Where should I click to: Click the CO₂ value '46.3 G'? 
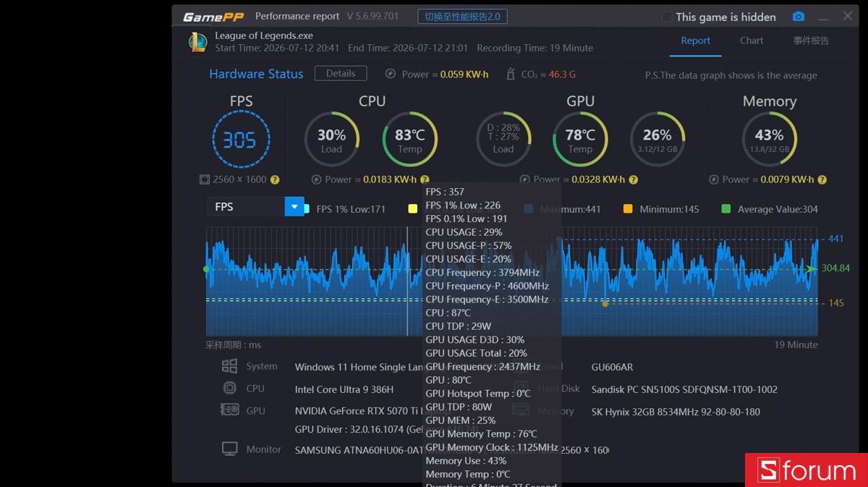562,74
